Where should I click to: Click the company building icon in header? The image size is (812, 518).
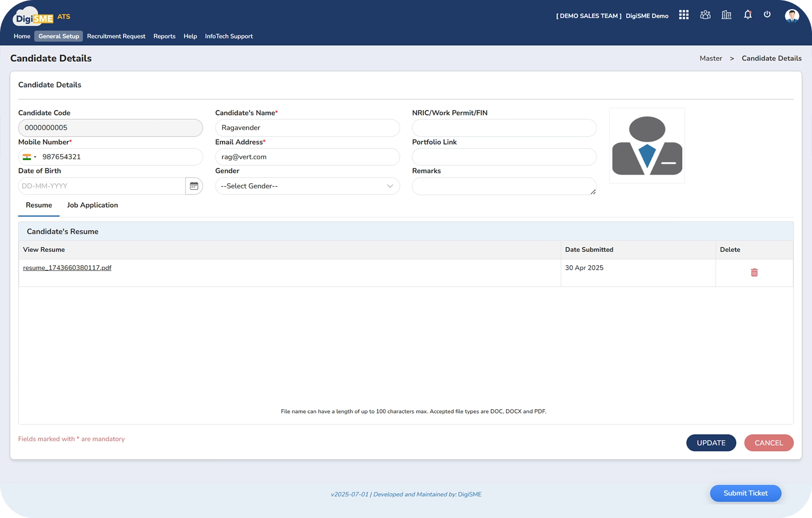pyautogui.click(x=726, y=15)
